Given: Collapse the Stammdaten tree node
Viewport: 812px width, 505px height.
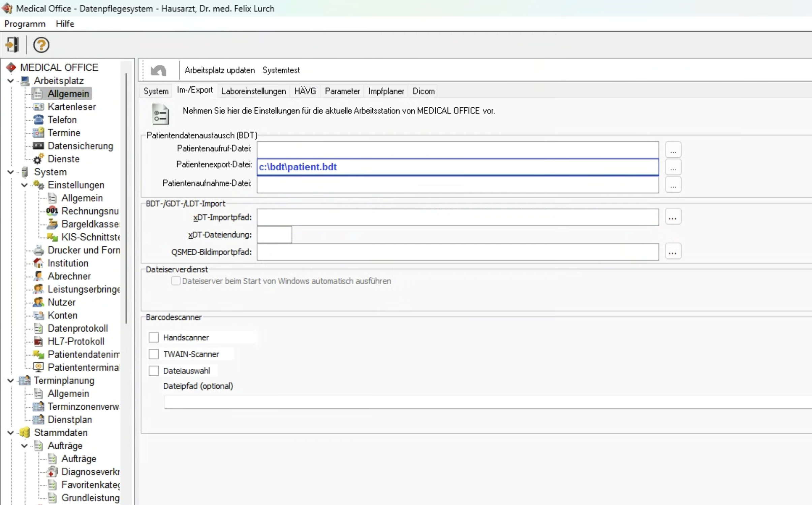Looking at the screenshot, I should point(10,433).
